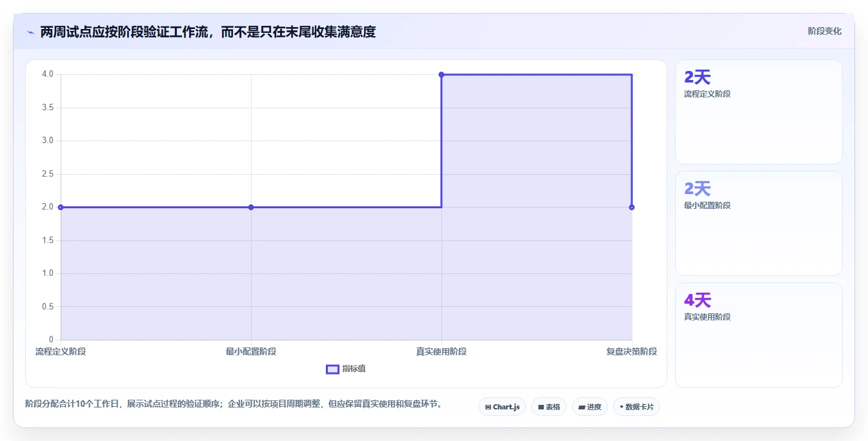Click the 最小配置阶段 x-axis label
This screenshot has width=868, height=441.
(251, 351)
